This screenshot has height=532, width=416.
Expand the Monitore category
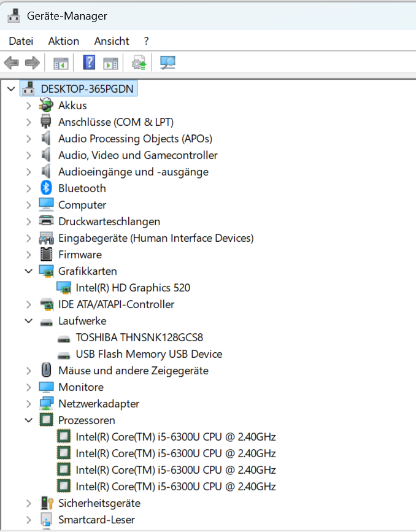click(x=29, y=387)
